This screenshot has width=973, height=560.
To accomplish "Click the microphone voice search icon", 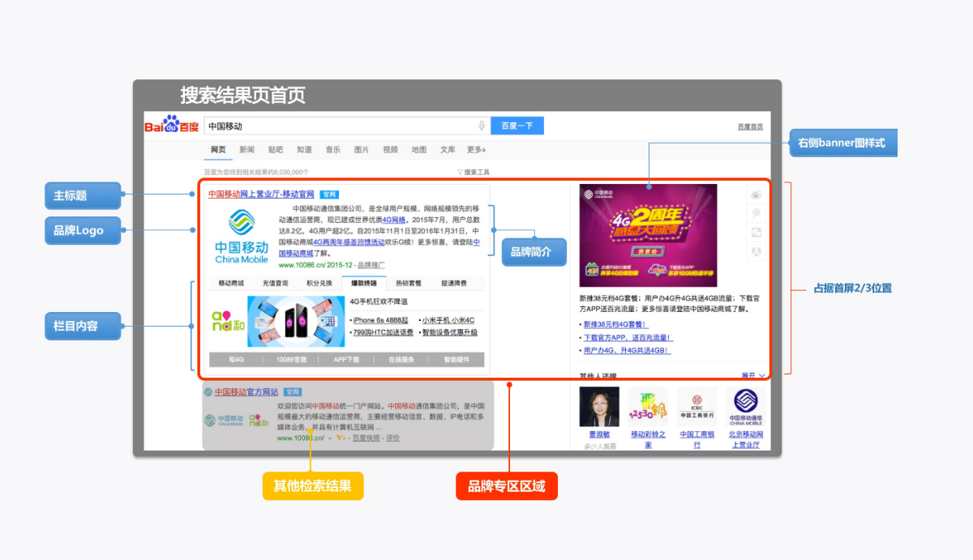I will click(482, 126).
